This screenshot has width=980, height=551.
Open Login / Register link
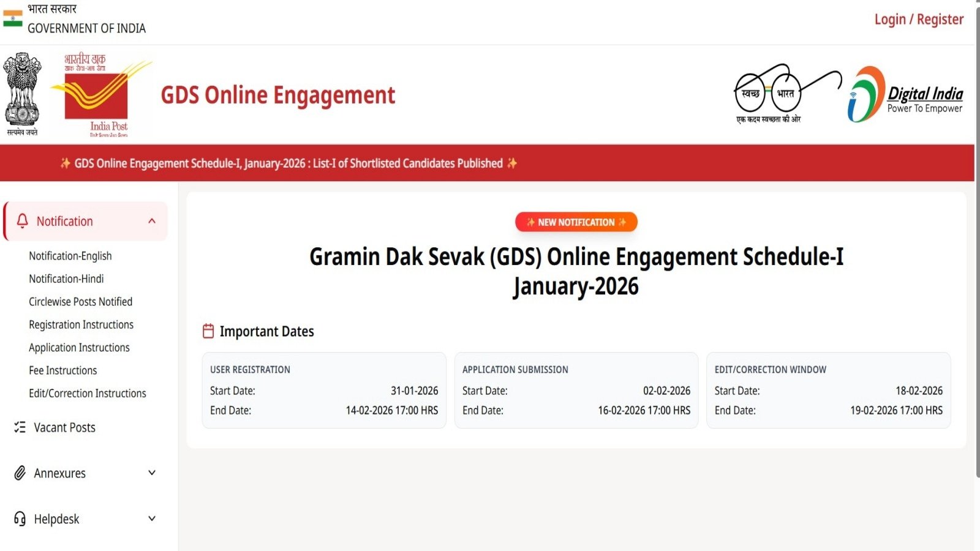(918, 20)
